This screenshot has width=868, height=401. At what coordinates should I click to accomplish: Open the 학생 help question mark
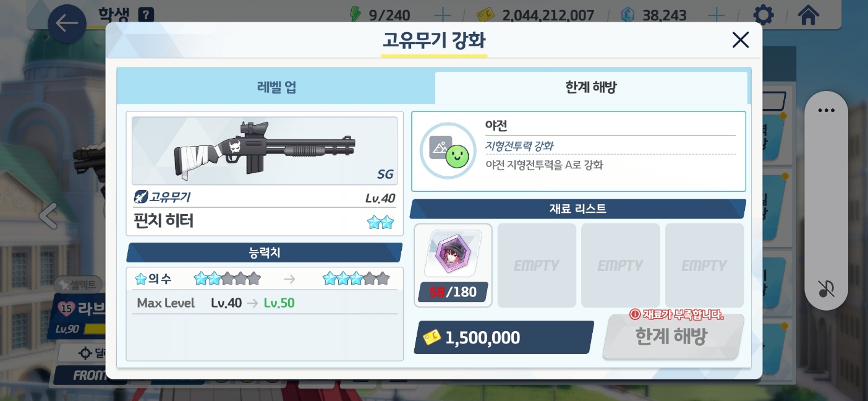pos(146,14)
